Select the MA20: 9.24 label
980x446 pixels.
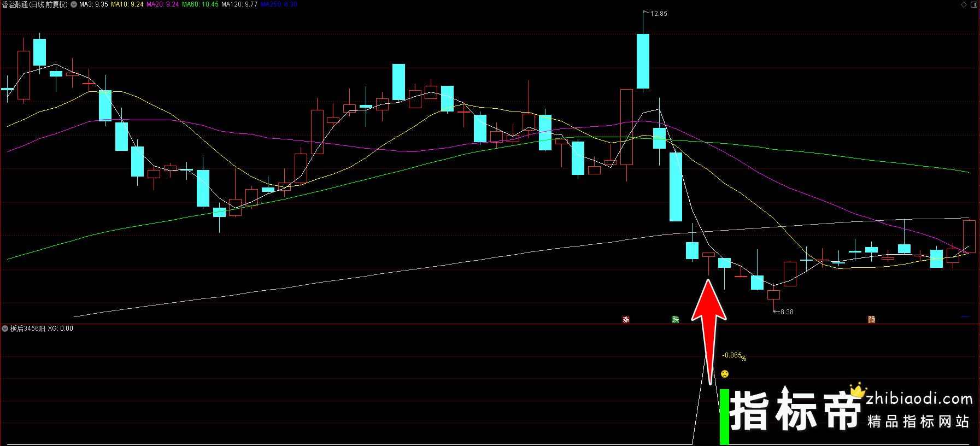(x=163, y=4)
